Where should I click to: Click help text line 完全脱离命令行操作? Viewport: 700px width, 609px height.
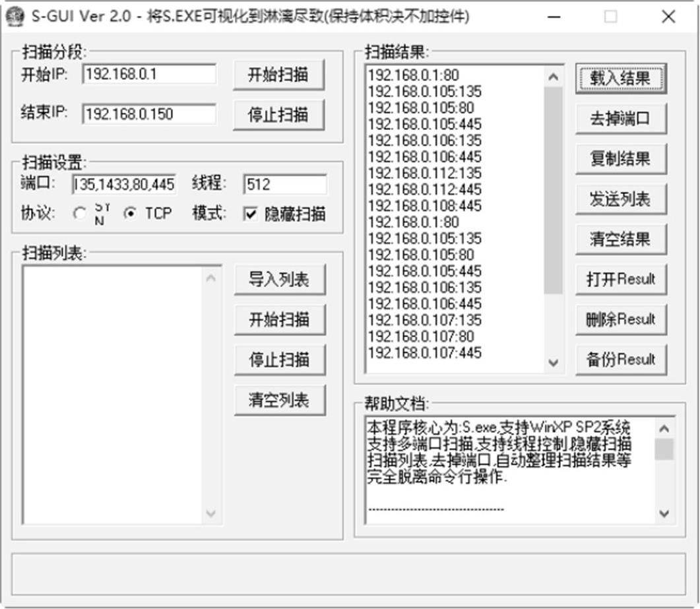click(x=437, y=477)
